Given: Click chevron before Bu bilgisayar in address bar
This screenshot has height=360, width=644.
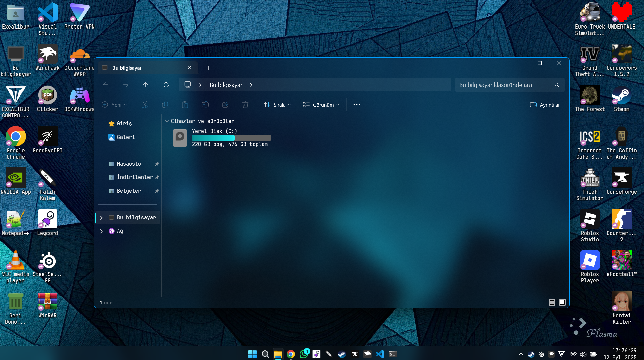Looking at the screenshot, I should coord(200,85).
